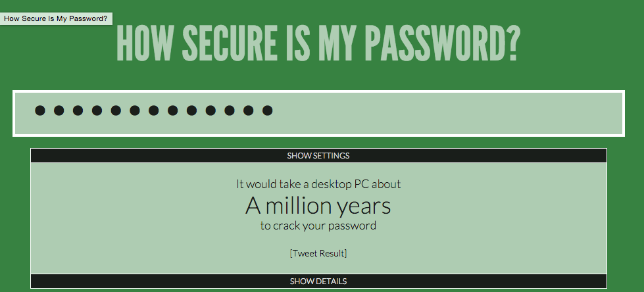Click the main page heading text
644x292 pixels.
[318, 43]
